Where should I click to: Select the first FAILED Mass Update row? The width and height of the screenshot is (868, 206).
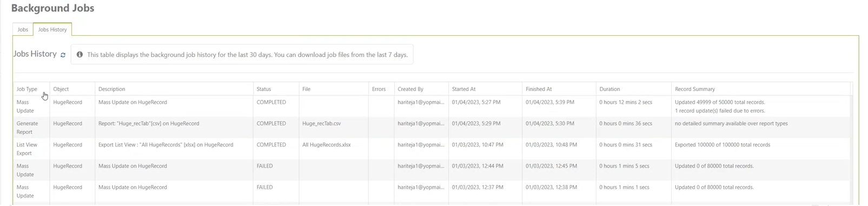click(432, 170)
